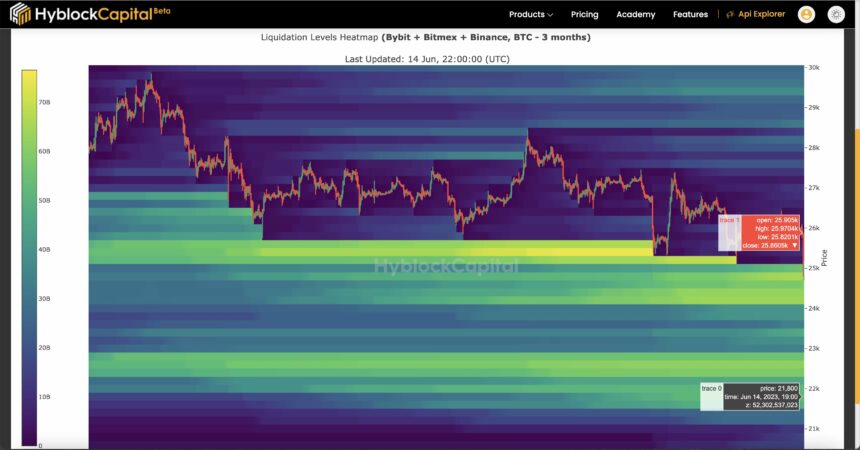Open the user profile avatar icon
Viewport: 860px width, 450px height.
806,14
